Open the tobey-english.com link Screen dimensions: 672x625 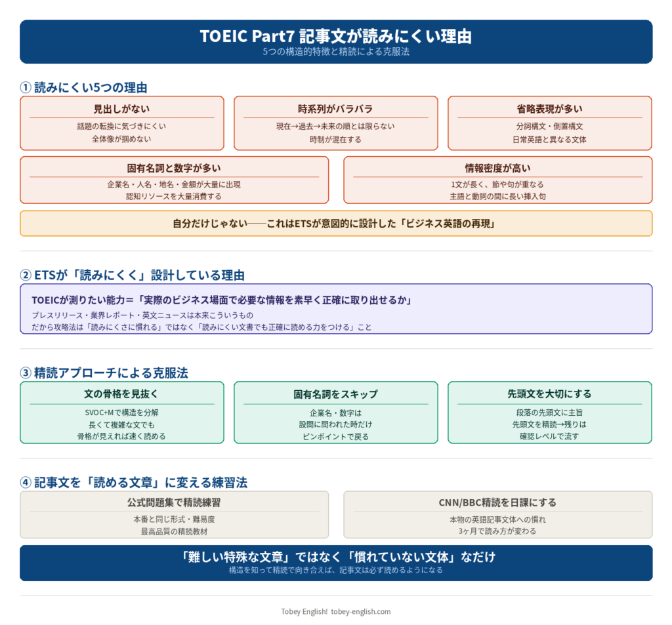[x=361, y=612]
